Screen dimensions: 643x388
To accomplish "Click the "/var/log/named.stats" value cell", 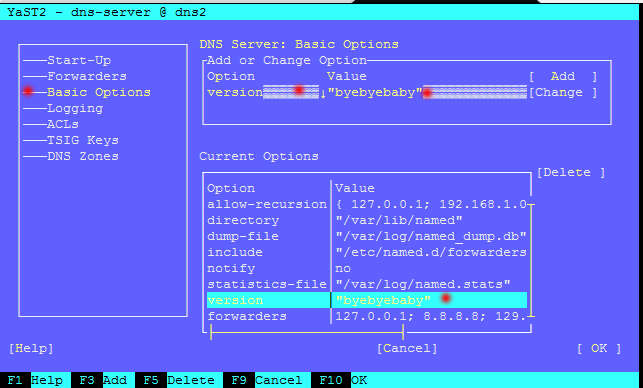I will (423, 284).
